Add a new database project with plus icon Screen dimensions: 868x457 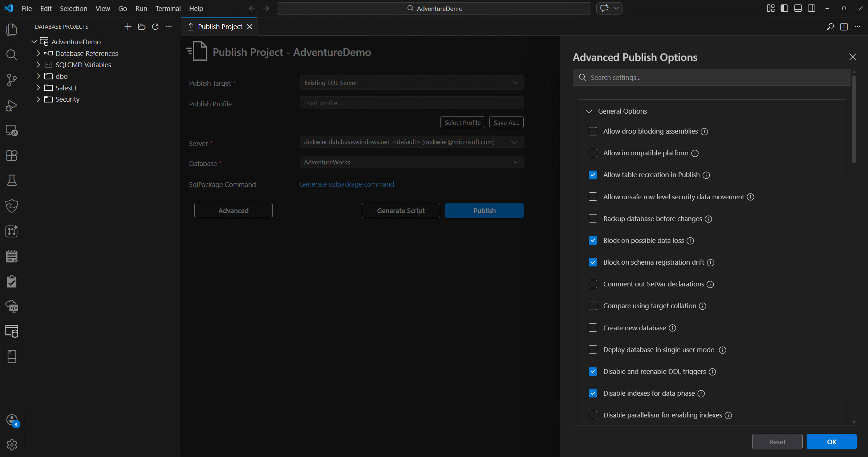[127, 26]
